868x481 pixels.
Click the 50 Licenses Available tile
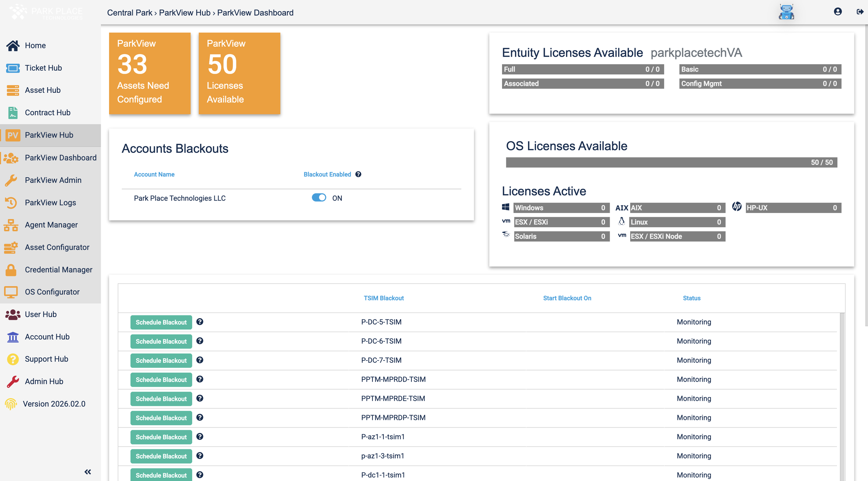[239, 73]
